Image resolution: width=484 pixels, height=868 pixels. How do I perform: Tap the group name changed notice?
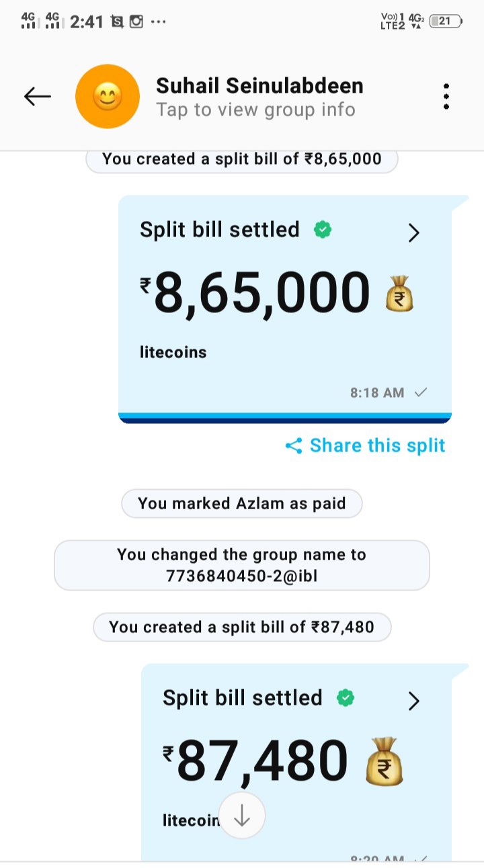[241, 566]
